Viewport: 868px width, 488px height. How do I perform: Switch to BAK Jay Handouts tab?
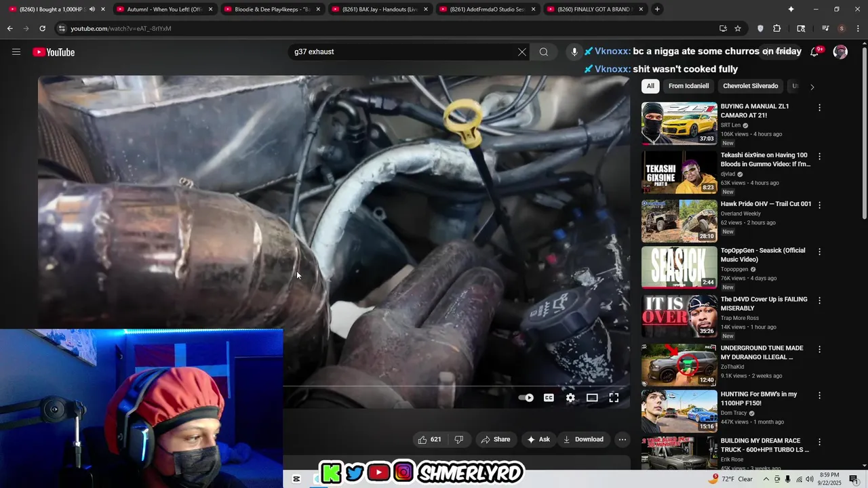point(379,9)
